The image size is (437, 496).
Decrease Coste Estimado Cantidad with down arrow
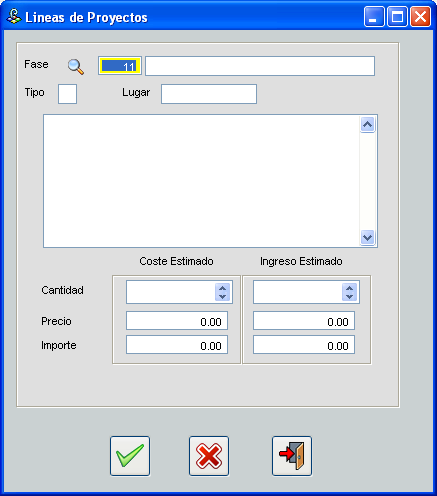click(223, 296)
